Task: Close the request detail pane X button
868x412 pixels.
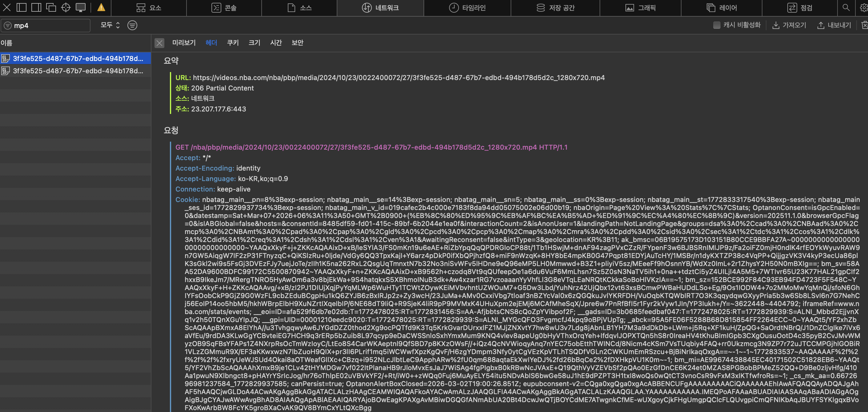Action: point(159,43)
